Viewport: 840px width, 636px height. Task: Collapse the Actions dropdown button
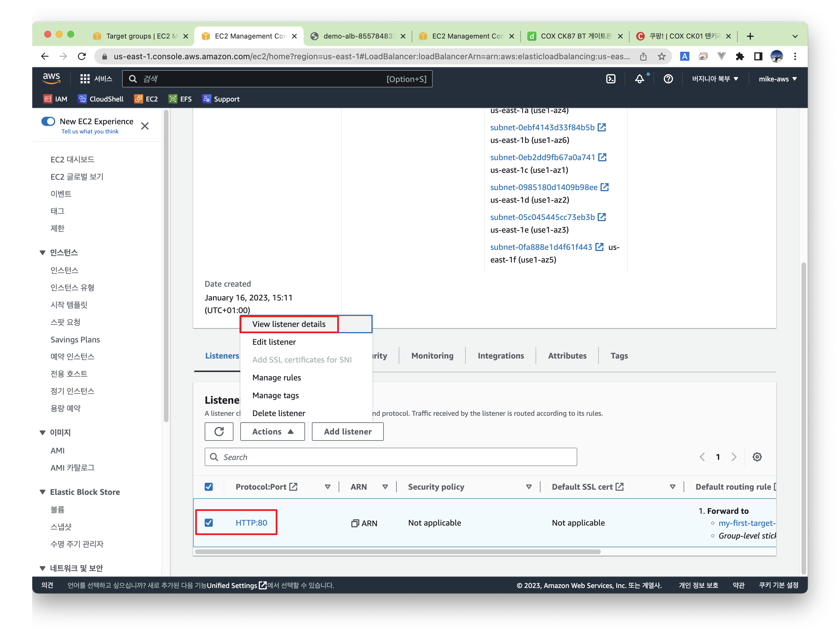pos(272,432)
